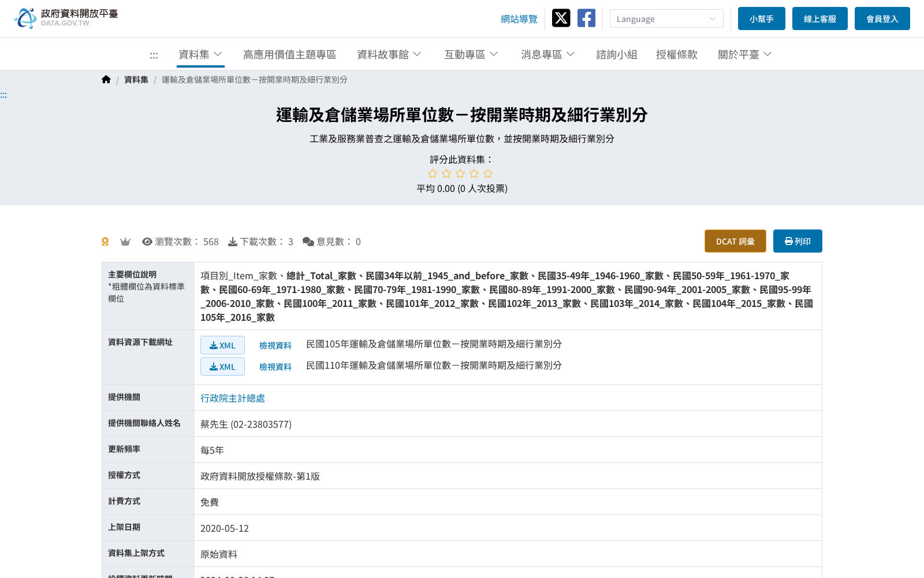This screenshot has height=578, width=924.
Task: Rate dataset three stars
Action: coord(460,173)
